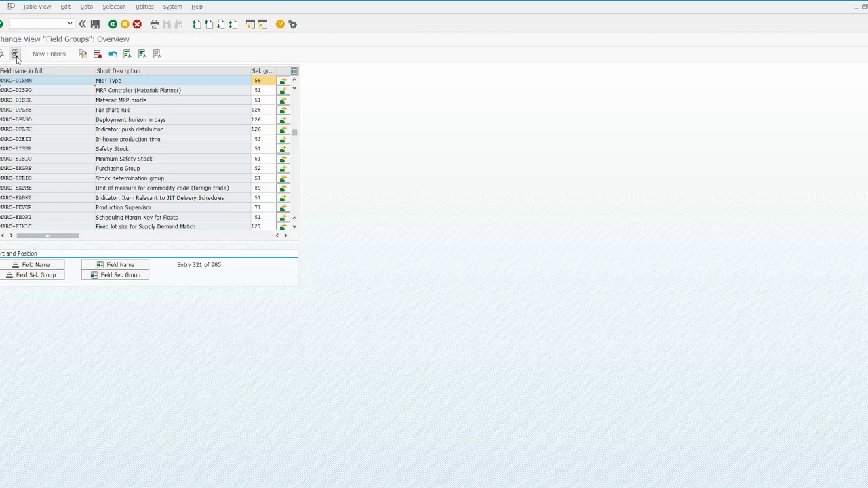Click the selection group value 89

click(x=263, y=188)
